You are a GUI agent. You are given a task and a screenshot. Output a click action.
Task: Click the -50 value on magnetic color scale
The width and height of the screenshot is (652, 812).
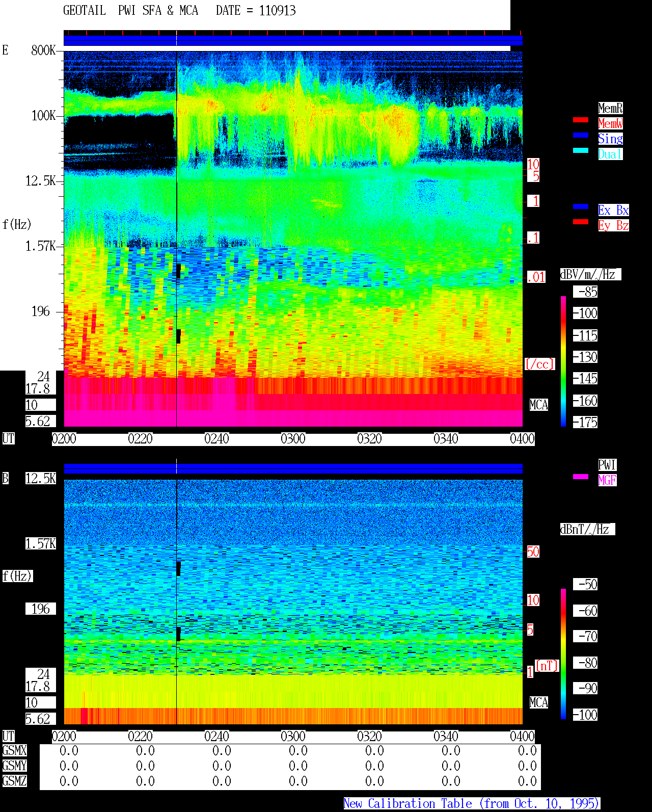585,584
